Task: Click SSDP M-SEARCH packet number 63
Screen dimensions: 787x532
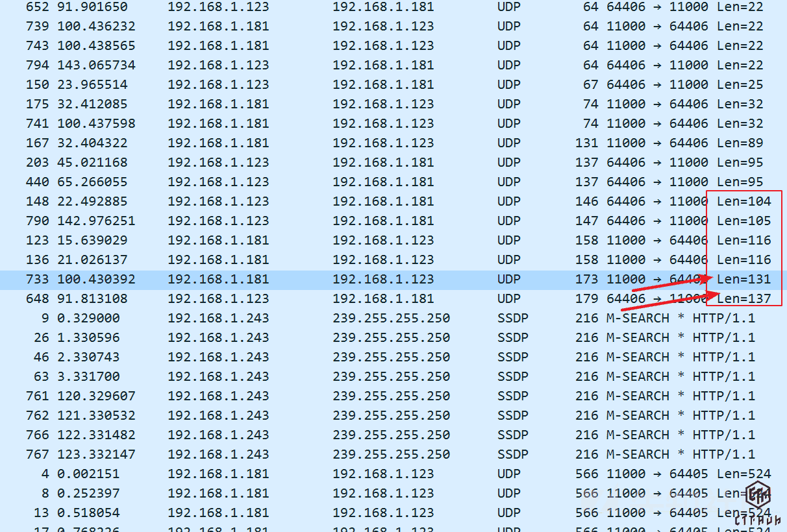Action: point(390,377)
